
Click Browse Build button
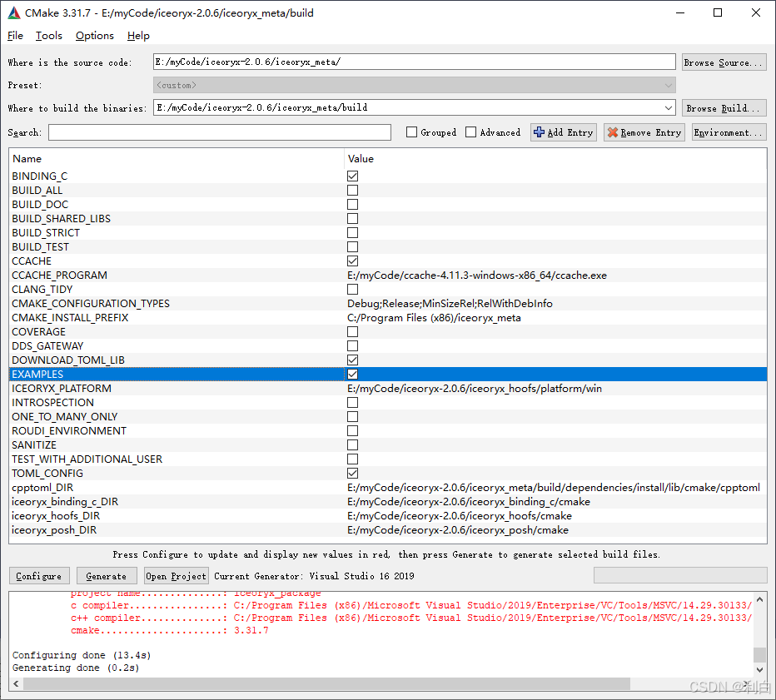(x=724, y=108)
